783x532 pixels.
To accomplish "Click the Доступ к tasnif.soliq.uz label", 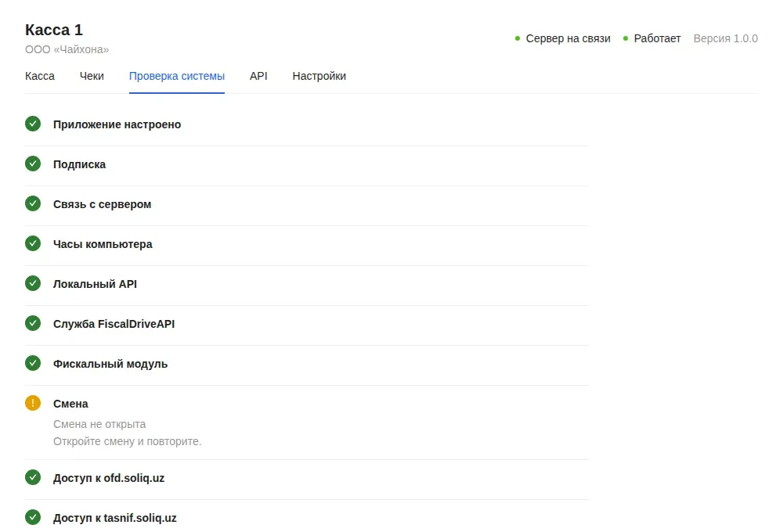I will pos(115,518).
